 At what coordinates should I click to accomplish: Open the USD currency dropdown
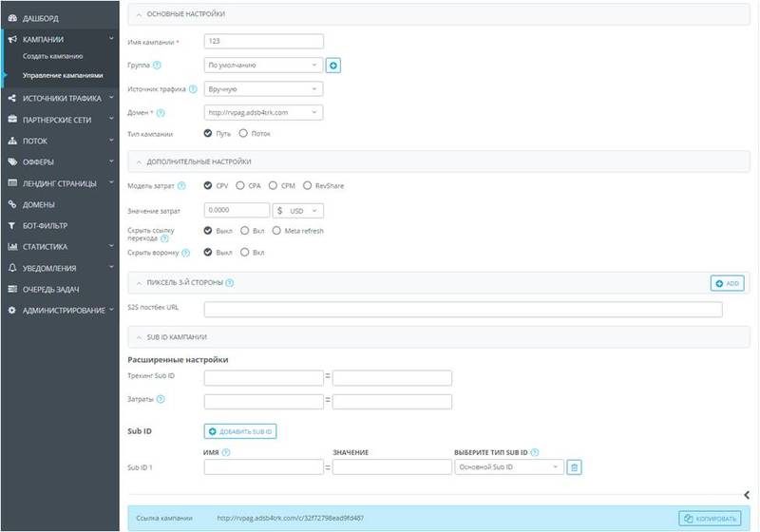(298, 210)
